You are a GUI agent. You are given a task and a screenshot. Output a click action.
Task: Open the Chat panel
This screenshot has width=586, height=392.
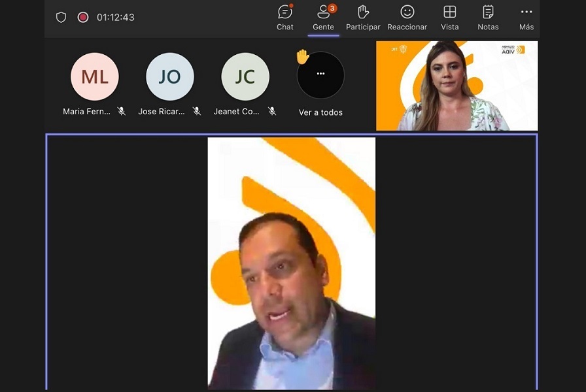[x=284, y=18]
